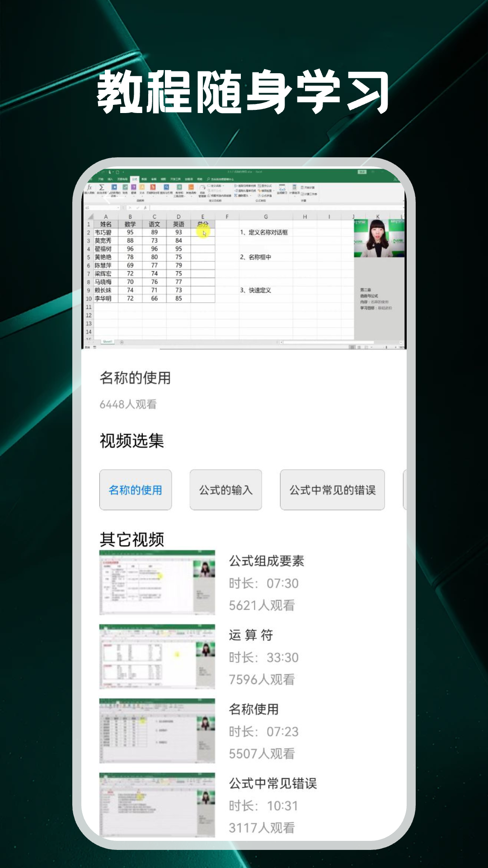Open the 名称使用 video title
488x868 pixels.
[x=254, y=709]
